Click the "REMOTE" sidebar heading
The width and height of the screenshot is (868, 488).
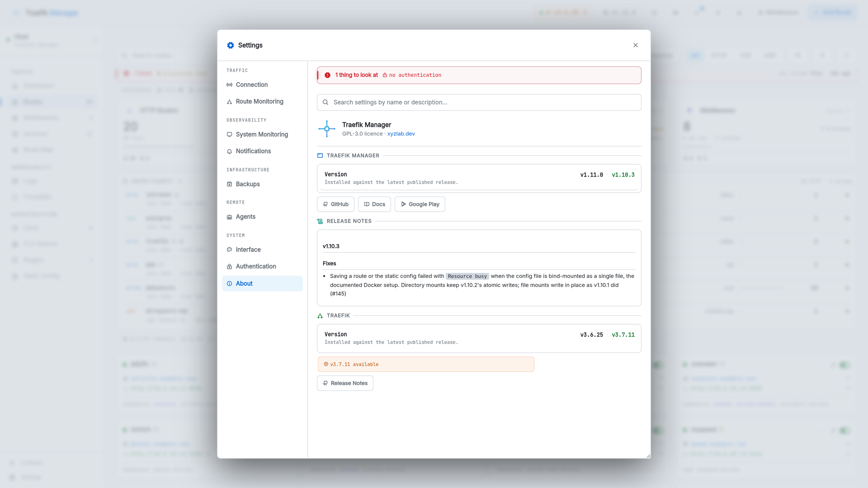click(x=236, y=202)
